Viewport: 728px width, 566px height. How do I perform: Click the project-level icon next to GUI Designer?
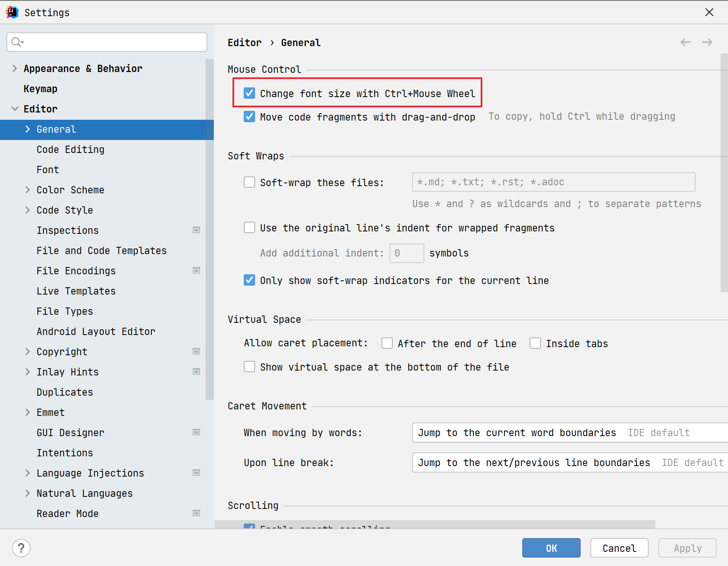click(x=196, y=432)
